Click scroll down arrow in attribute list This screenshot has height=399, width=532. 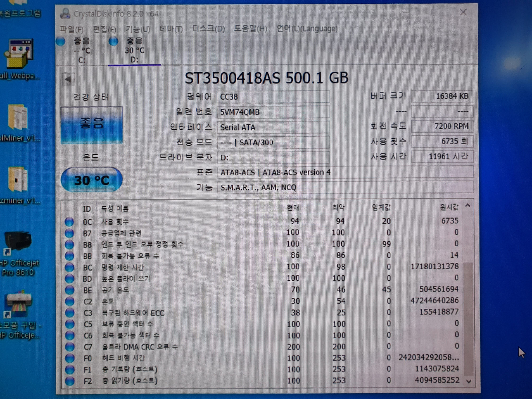[469, 381]
